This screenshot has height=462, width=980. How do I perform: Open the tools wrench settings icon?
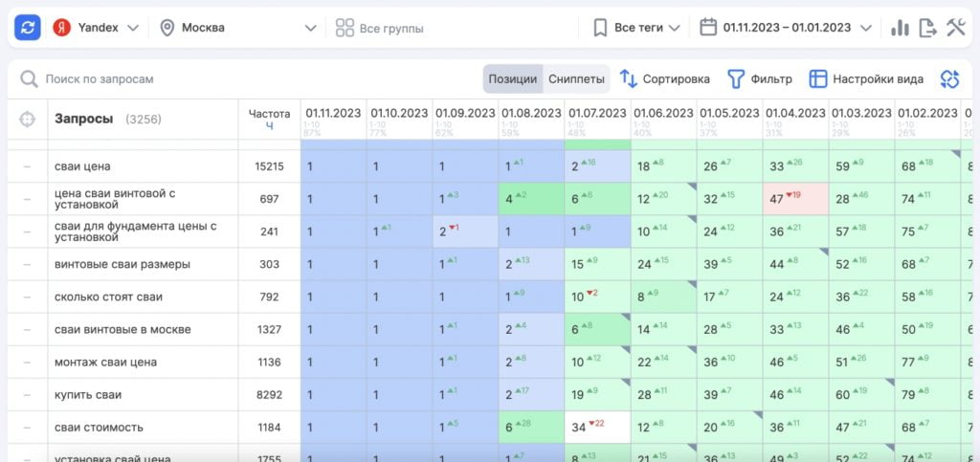[x=956, y=28]
